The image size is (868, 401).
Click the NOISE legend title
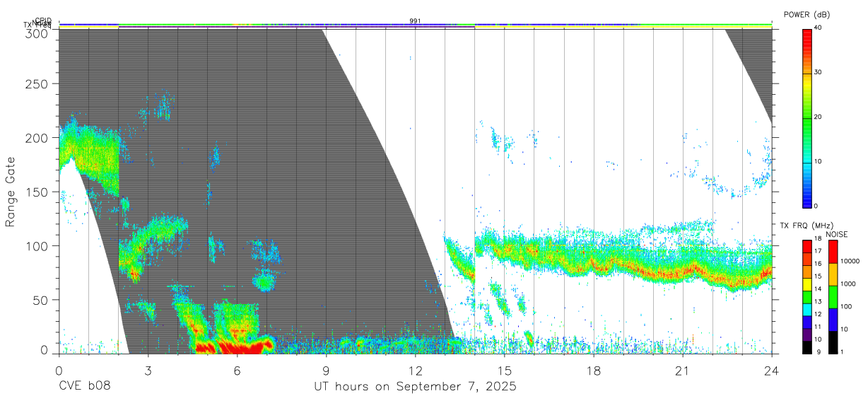(836, 234)
